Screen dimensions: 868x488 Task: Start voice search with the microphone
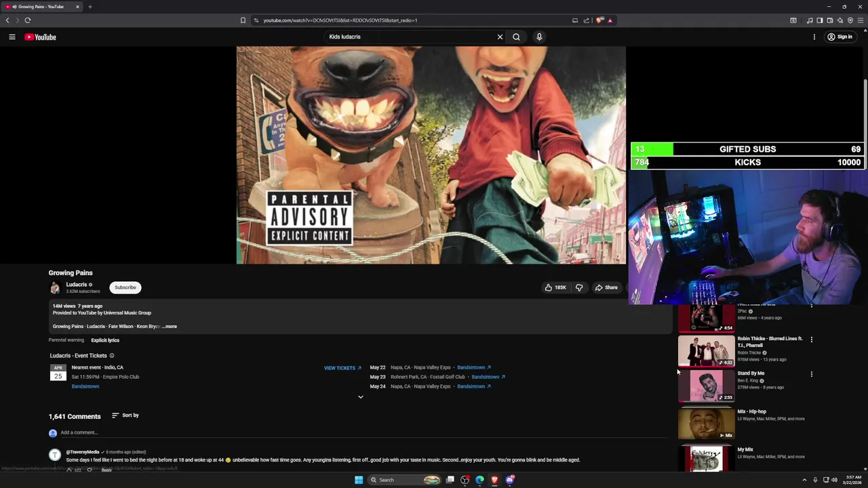pos(539,37)
